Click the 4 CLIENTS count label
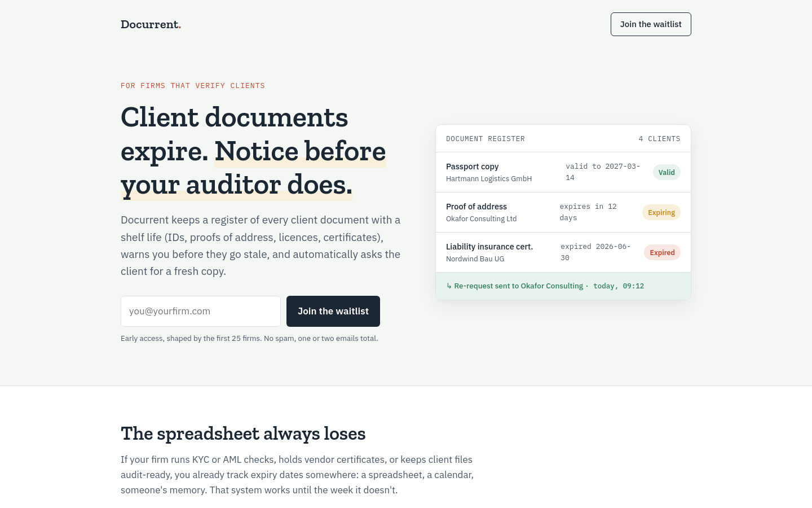Image resolution: width=812 pixels, height=508 pixels. point(659,139)
